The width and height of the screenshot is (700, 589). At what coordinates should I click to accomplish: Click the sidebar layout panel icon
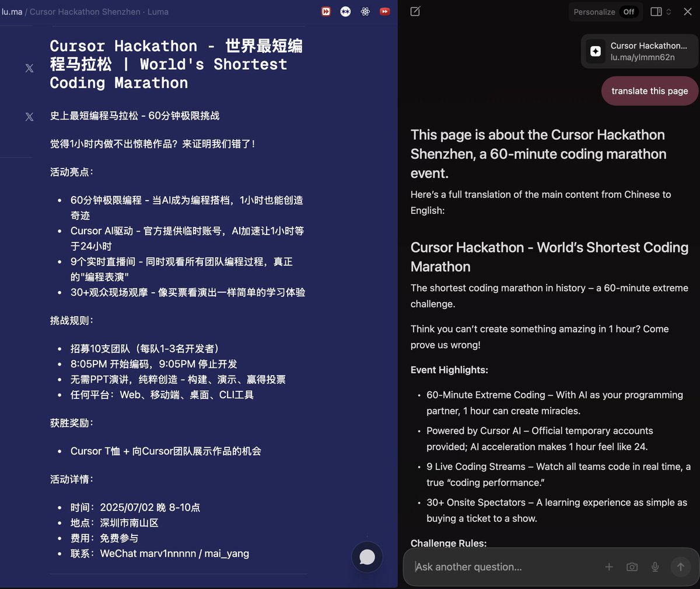point(656,12)
